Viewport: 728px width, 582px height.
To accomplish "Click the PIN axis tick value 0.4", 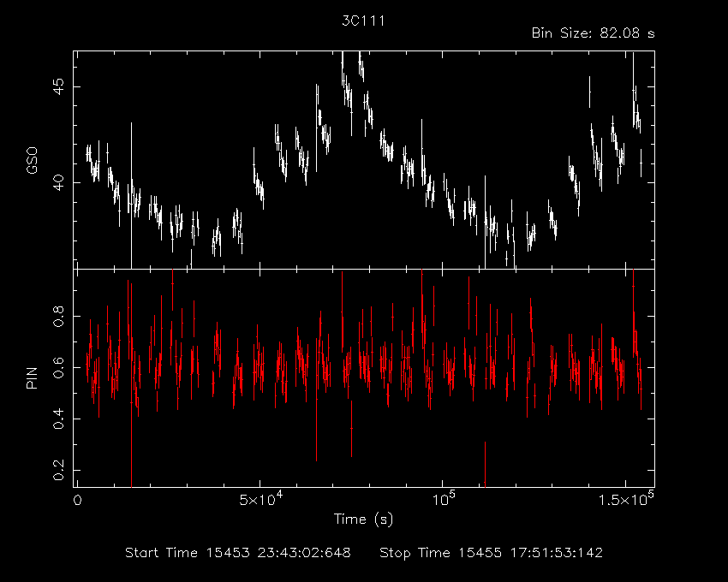I will [x=58, y=419].
